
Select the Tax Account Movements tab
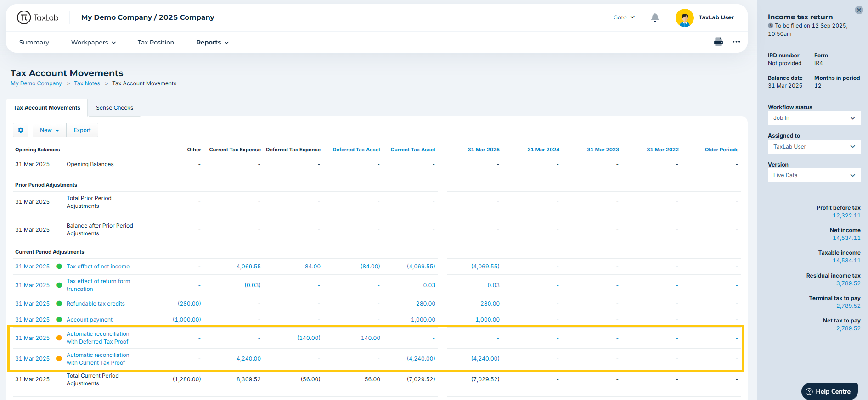pyautogui.click(x=47, y=108)
